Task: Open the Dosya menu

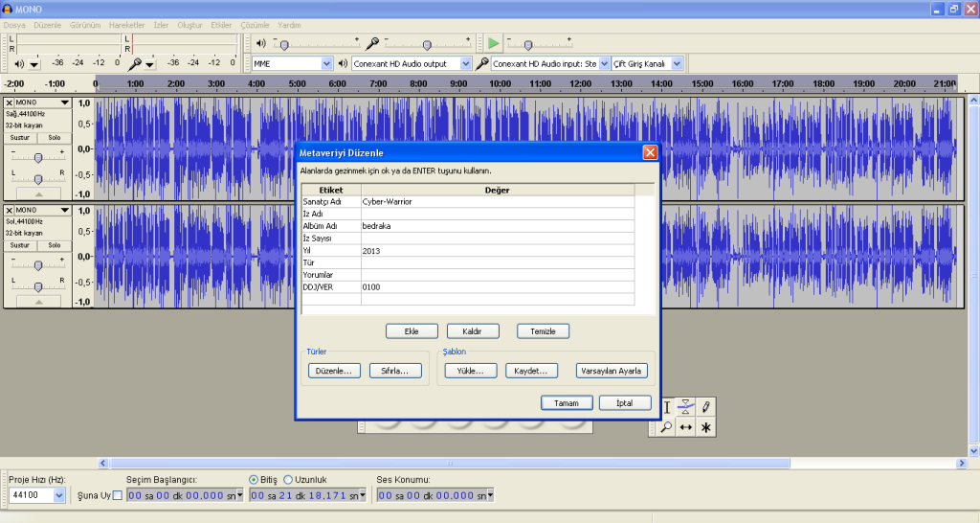Action: coord(14,25)
